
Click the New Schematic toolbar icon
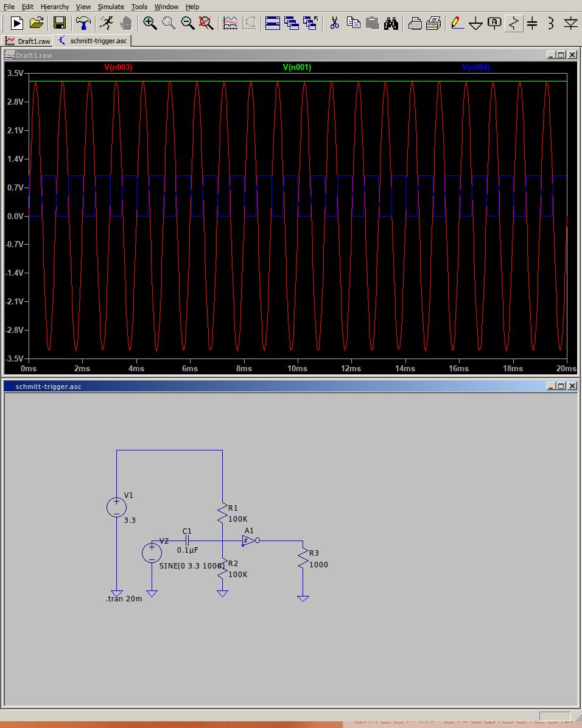click(16, 23)
